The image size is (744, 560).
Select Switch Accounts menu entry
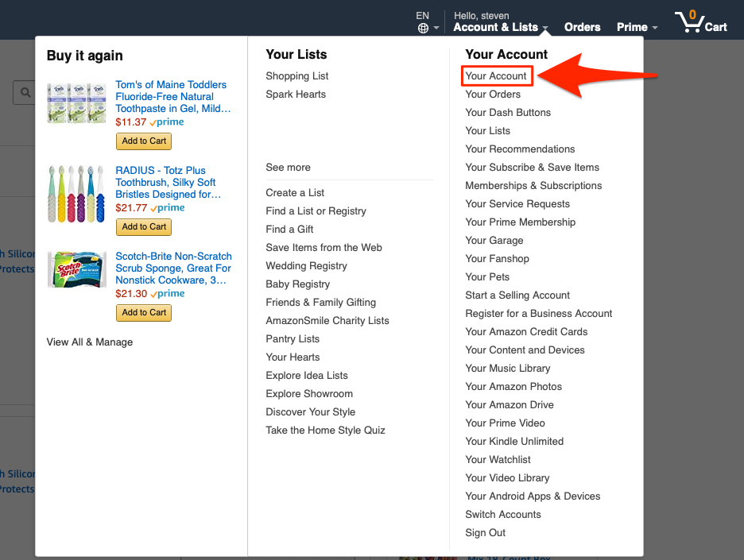(502, 515)
